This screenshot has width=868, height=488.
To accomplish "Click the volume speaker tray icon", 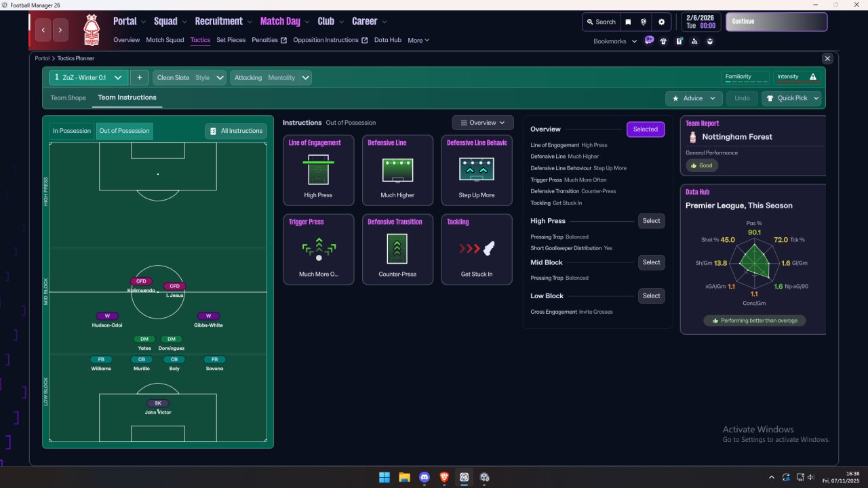I will click(x=812, y=477).
